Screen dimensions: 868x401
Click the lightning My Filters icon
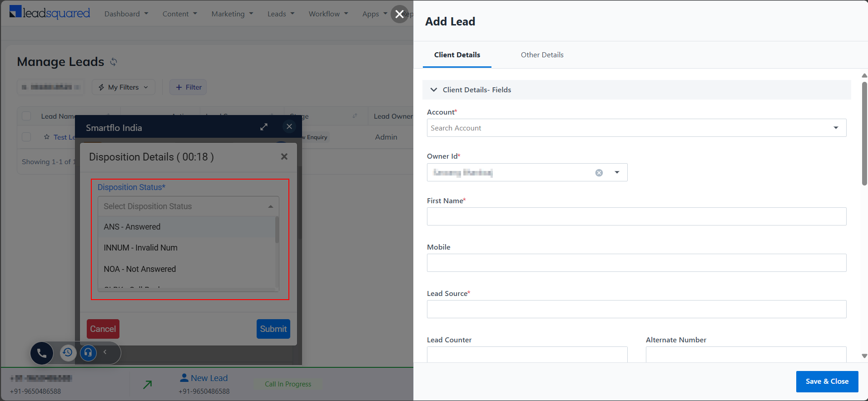[101, 87]
